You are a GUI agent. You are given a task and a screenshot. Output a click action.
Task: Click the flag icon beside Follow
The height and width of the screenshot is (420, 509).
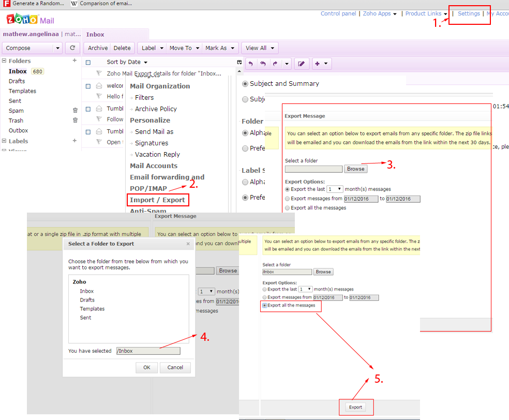click(x=99, y=119)
